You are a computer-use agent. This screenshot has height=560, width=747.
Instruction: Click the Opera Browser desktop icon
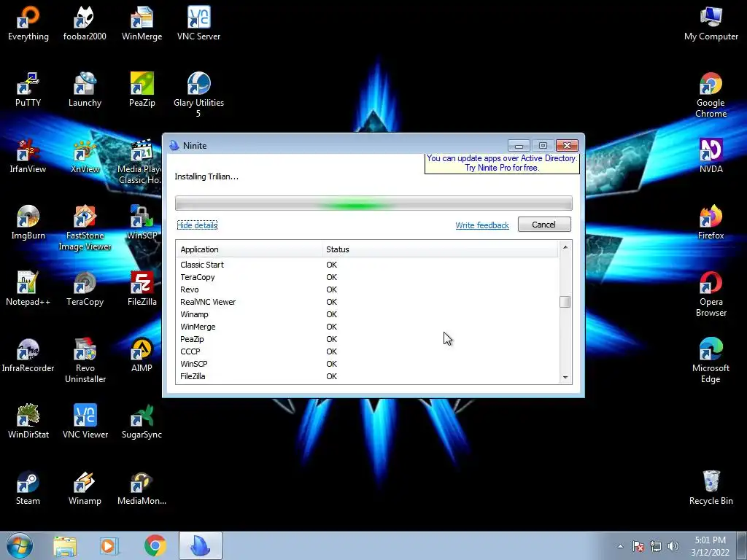click(711, 295)
